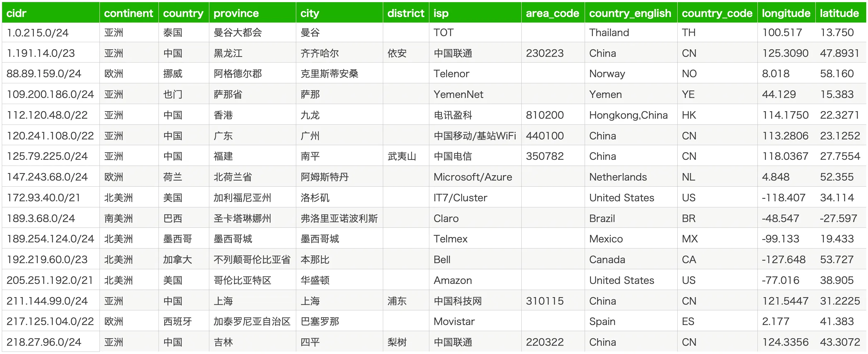Click the latitude value -27.597
868x354 pixels.
click(841, 218)
